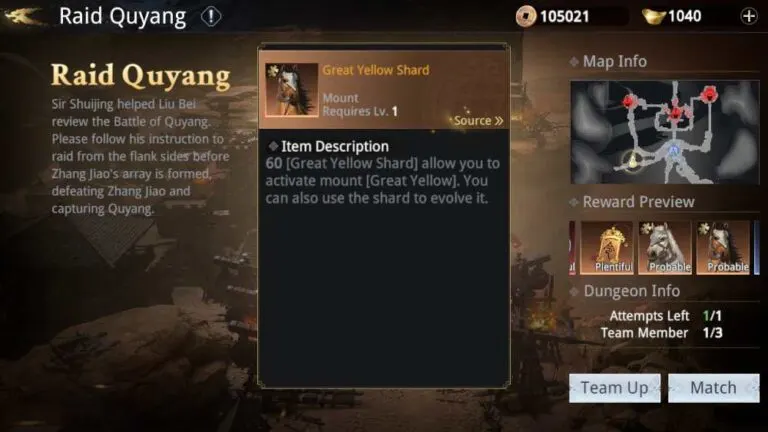Tap the copper coin currency icon

pyautogui.click(x=526, y=17)
